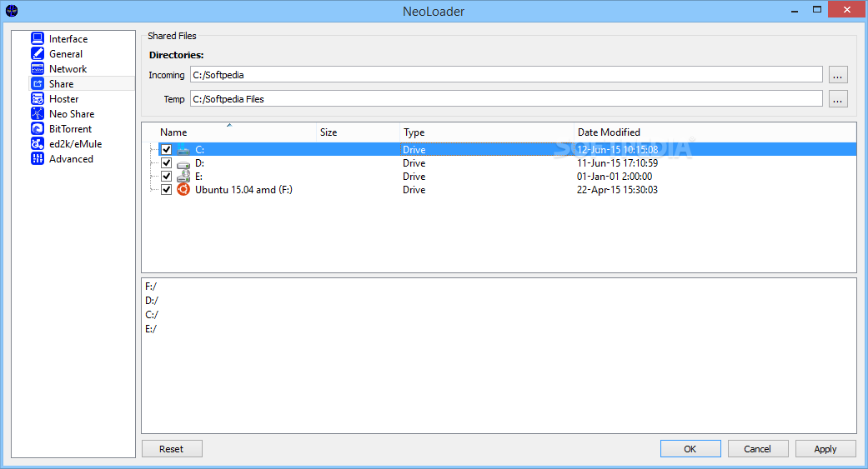868x469 pixels.
Task: Sort by the Size column header
Action: [359, 132]
